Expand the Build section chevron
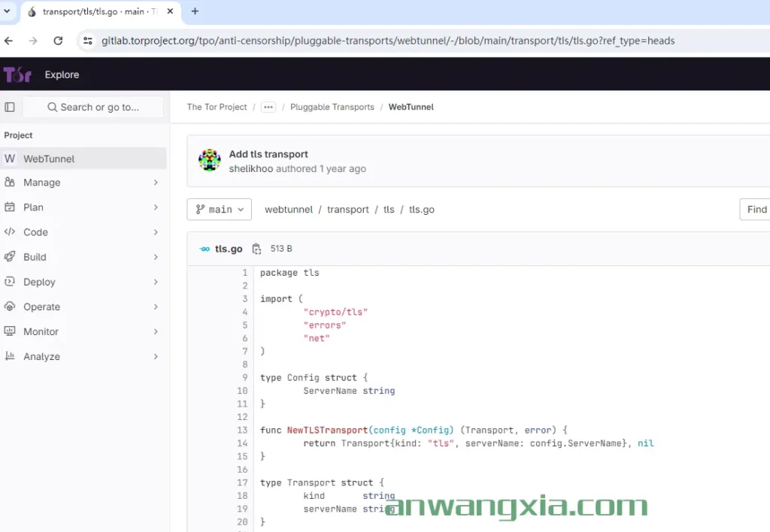This screenshot has width=770, height=532. click(156, 257)
